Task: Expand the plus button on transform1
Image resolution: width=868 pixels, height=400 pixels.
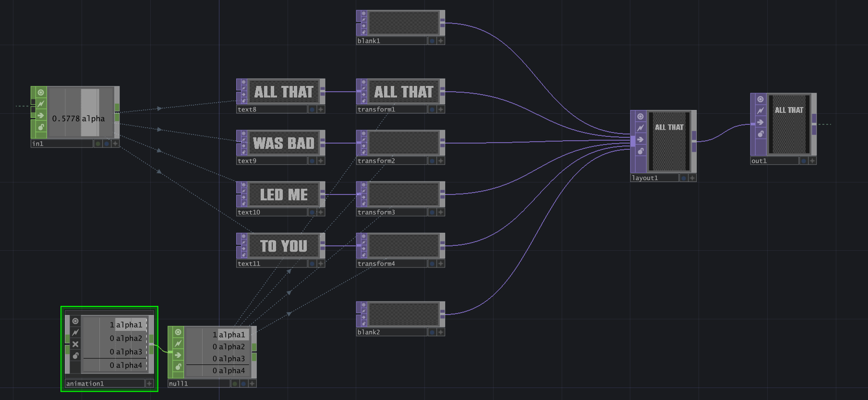Action: (x=441, y=109)
